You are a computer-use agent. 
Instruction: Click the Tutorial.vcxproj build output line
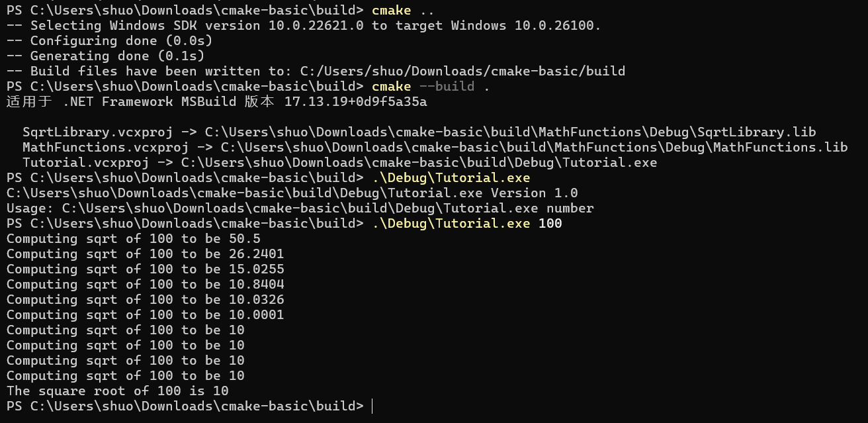339,163
